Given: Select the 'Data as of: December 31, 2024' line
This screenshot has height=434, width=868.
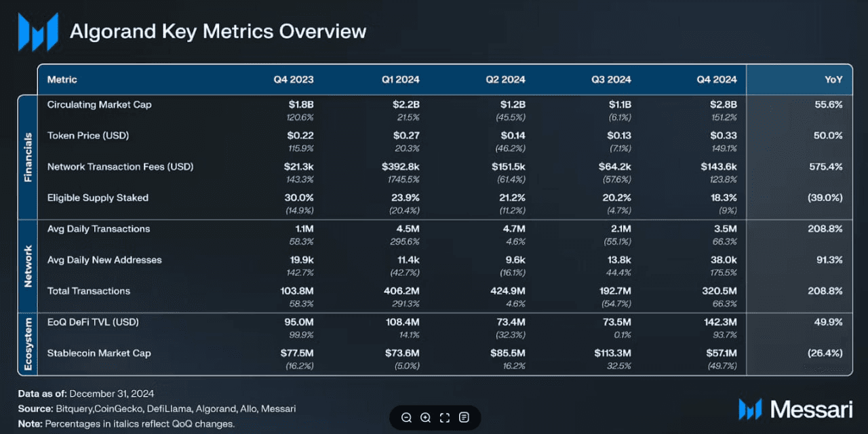Looking at the screenshot, I should 86,393.
